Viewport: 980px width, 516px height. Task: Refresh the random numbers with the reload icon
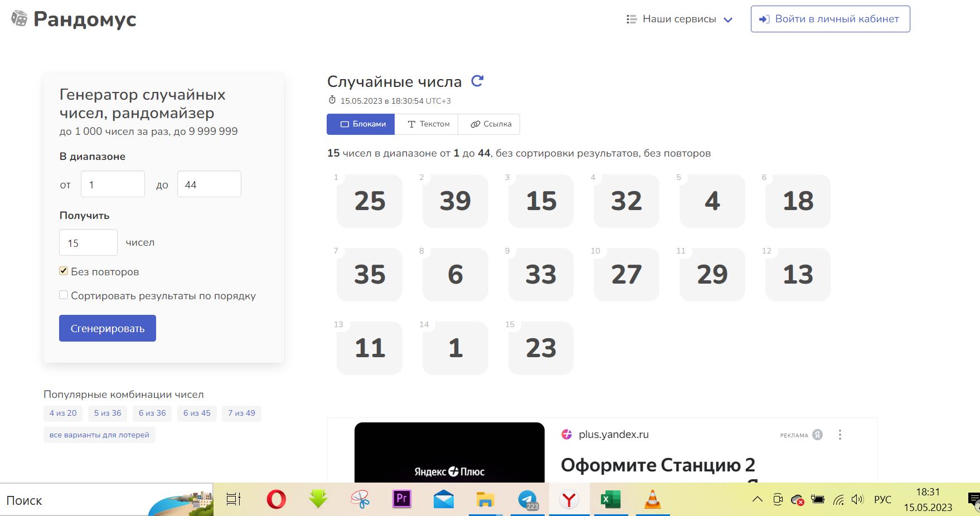[477, 81]
